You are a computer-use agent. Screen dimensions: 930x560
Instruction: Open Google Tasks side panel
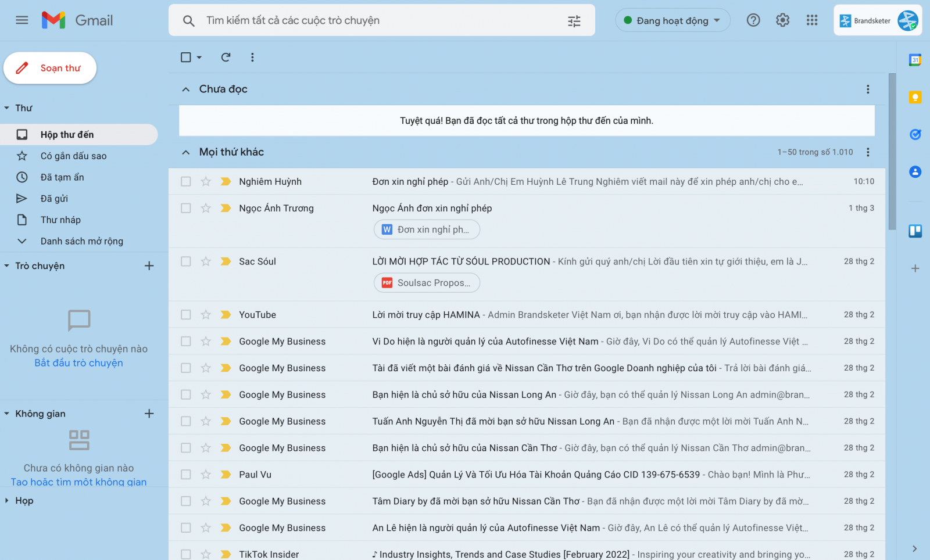coord(915,135)
